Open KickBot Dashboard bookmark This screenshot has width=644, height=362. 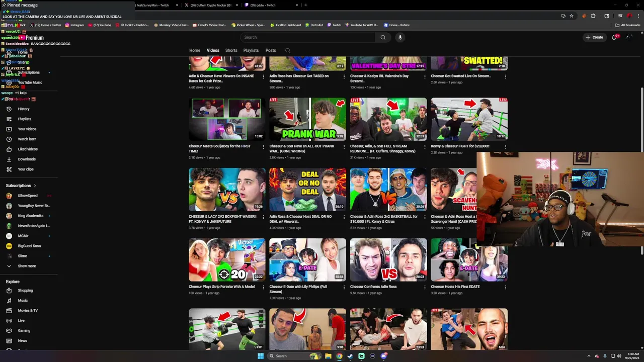[x=286, y=25]
